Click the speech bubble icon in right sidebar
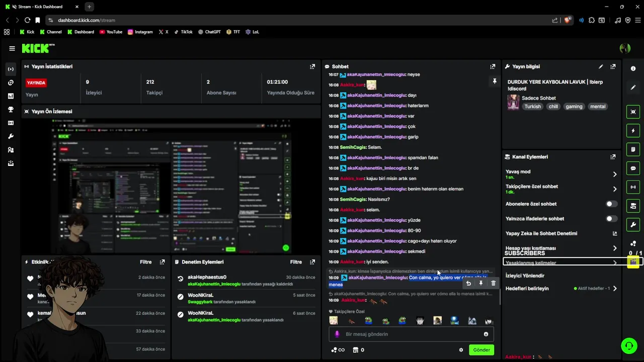This screenshot has width=644, height=362. pos(633,168)
